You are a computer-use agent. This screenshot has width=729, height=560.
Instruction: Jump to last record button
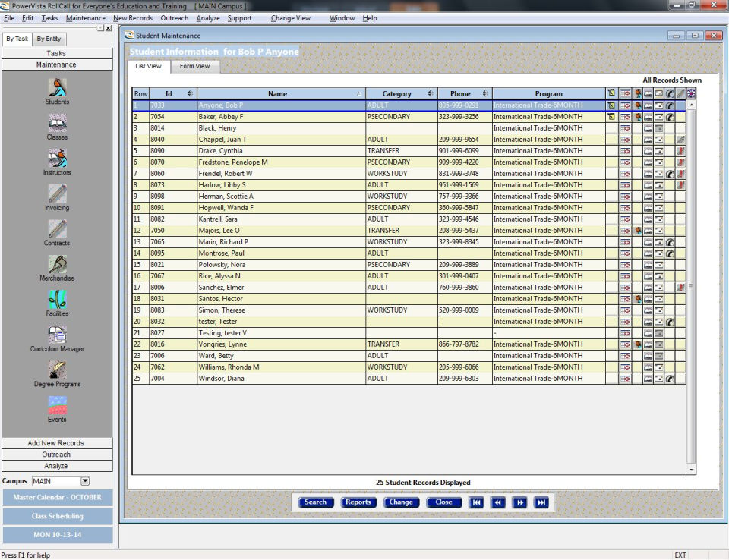[x=541, y=502]
